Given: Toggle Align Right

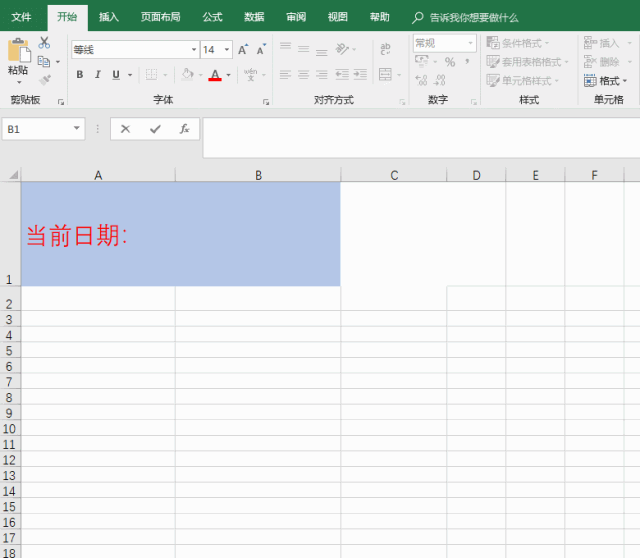Looking at the screenshot, I should [322, 74].
